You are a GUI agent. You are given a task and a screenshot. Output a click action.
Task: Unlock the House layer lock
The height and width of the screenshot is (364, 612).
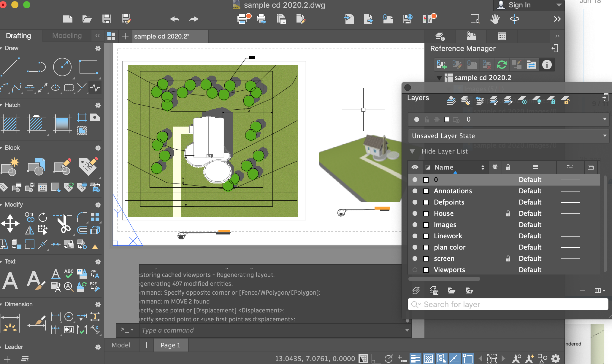pos(508,213)
